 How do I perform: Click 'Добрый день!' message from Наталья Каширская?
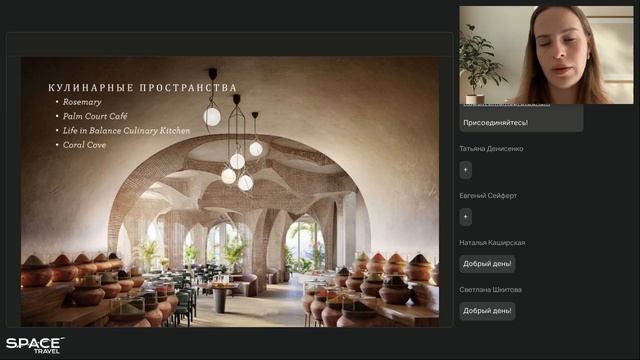click(487, 264)
